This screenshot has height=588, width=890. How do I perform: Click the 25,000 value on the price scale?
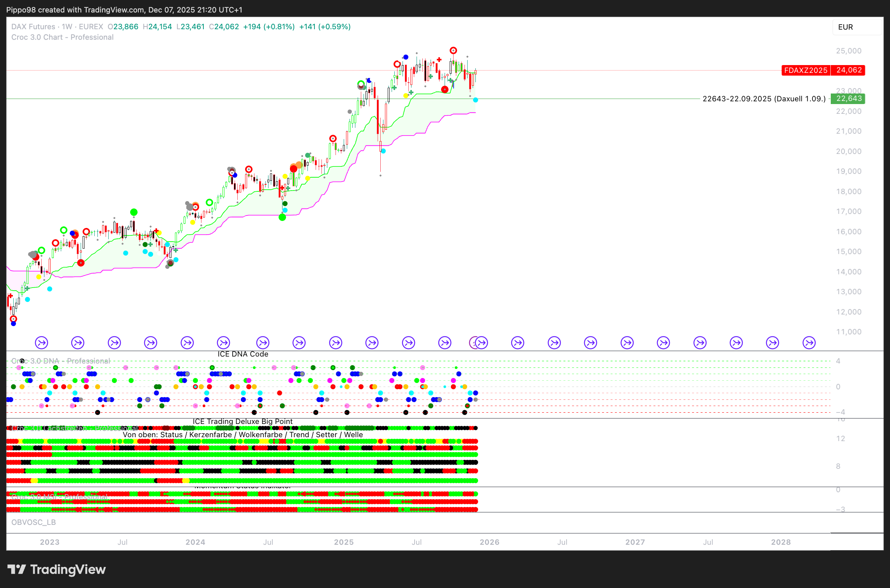click(x=848, y=51)
